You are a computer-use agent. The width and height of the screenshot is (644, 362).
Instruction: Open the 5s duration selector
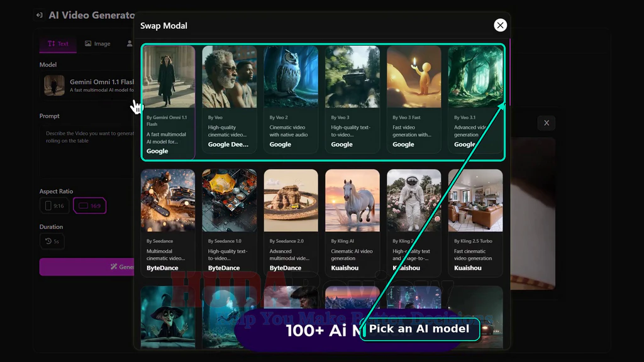[52, 241]
